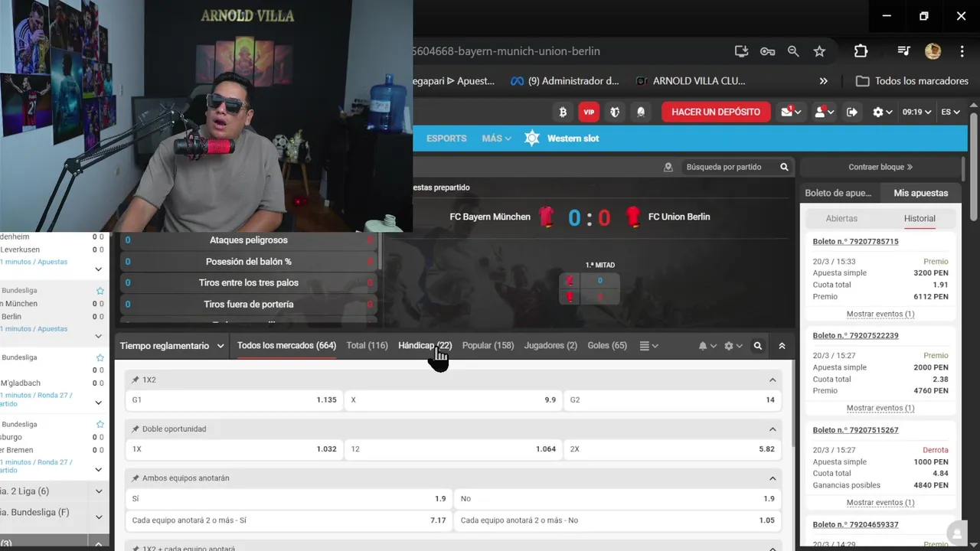Click the shield icon beside VIP

pyautogui.click(x=615, y=112)
